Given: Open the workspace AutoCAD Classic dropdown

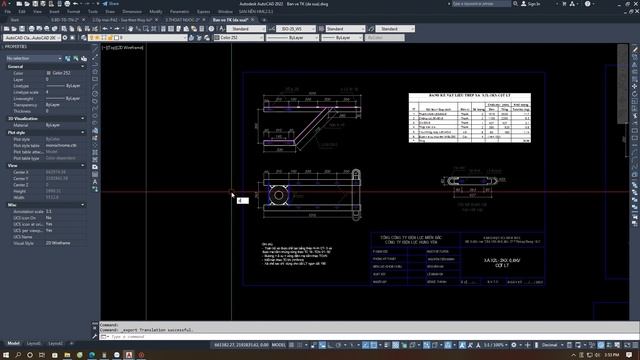Looking at the screenshot, I should (x=32, y=38).
